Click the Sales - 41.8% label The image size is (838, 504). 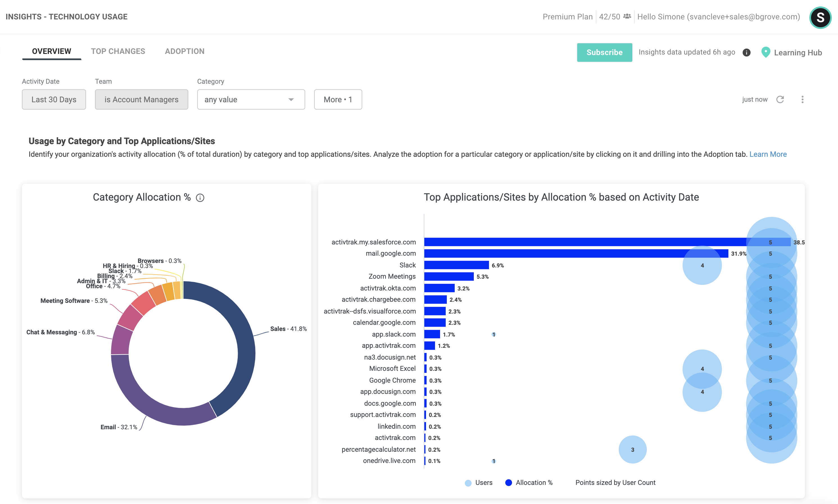[x=288, y=329]
